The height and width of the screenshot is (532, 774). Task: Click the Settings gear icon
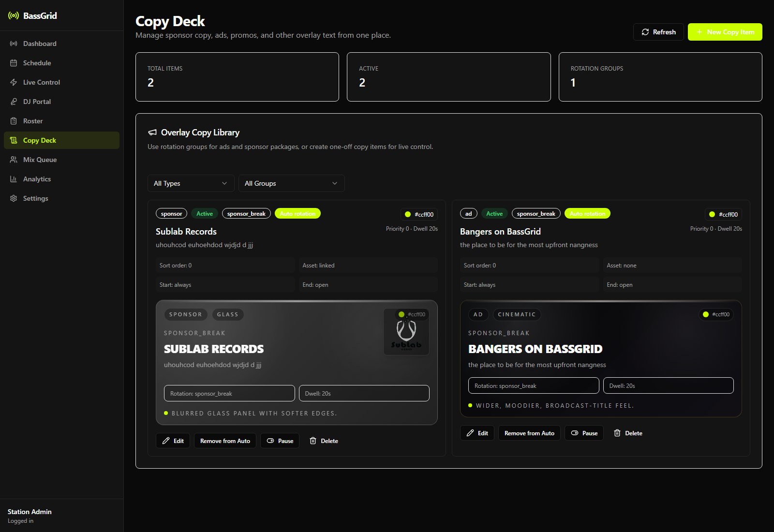pyautogui.click(x=14, y=198)
